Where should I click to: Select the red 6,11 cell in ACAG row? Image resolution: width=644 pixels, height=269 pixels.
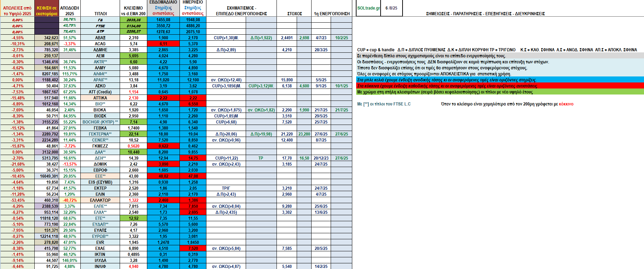(x=163, y=44)
